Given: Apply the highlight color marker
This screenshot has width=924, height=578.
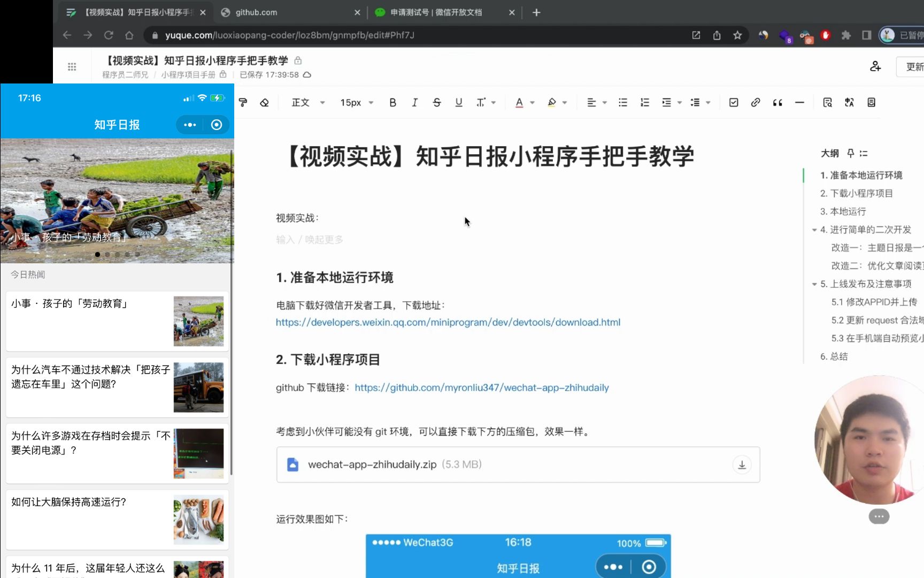Looking at the screenshot, I should point(552,102).
